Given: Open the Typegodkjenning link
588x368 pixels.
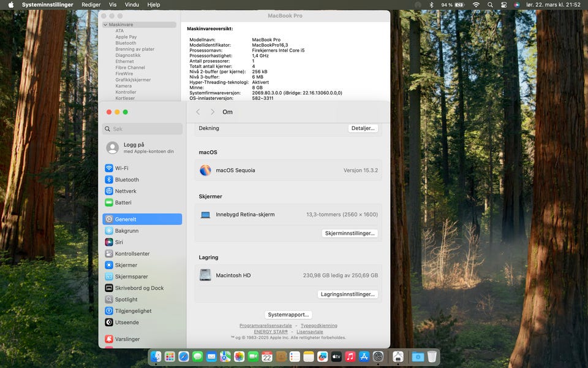Looking at the screenshot, I should [318, 326].
